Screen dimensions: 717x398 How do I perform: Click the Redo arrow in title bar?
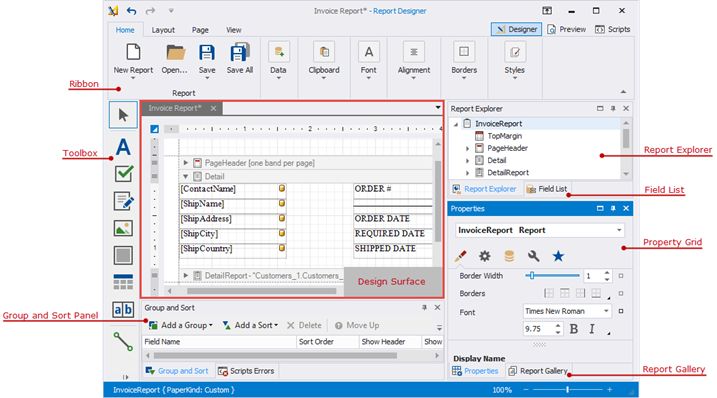(150, 11)
